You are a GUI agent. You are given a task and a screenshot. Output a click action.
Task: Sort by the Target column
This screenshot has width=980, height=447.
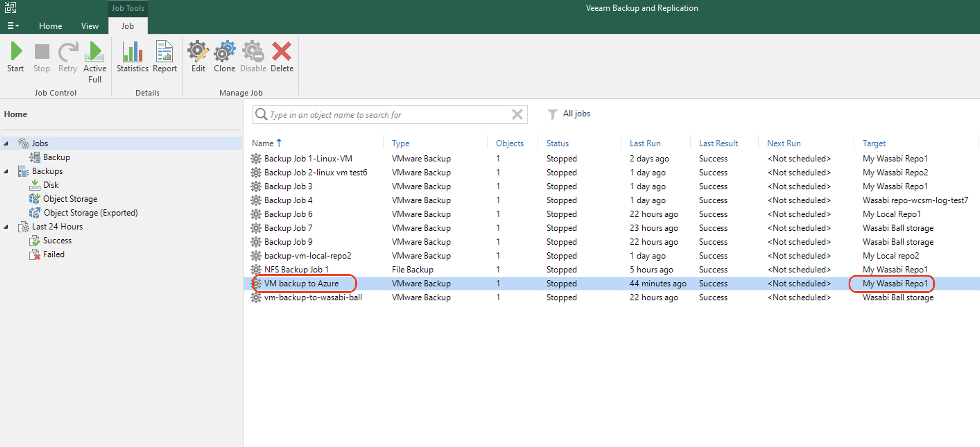coord(874,143)
